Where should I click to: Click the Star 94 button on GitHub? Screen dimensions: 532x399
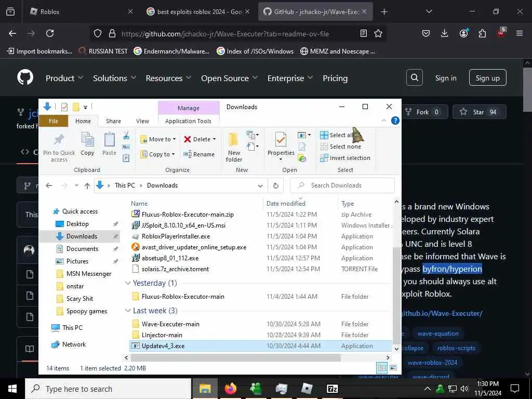click(479, 112)
